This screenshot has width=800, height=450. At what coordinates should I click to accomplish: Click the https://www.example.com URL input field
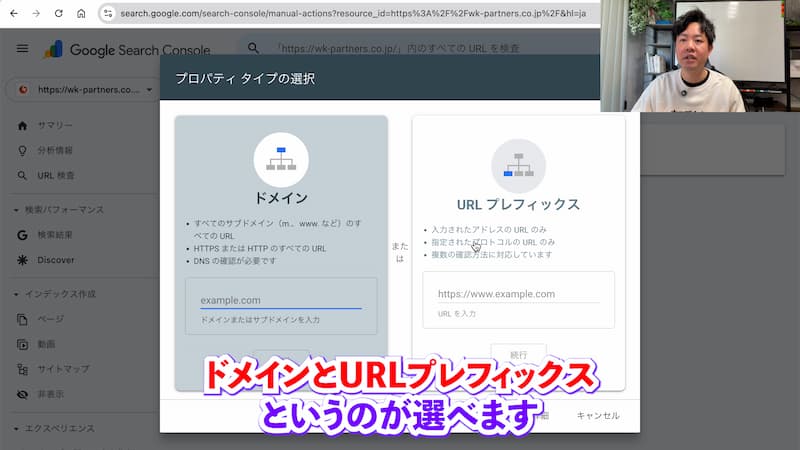click(x=518, y=294)
